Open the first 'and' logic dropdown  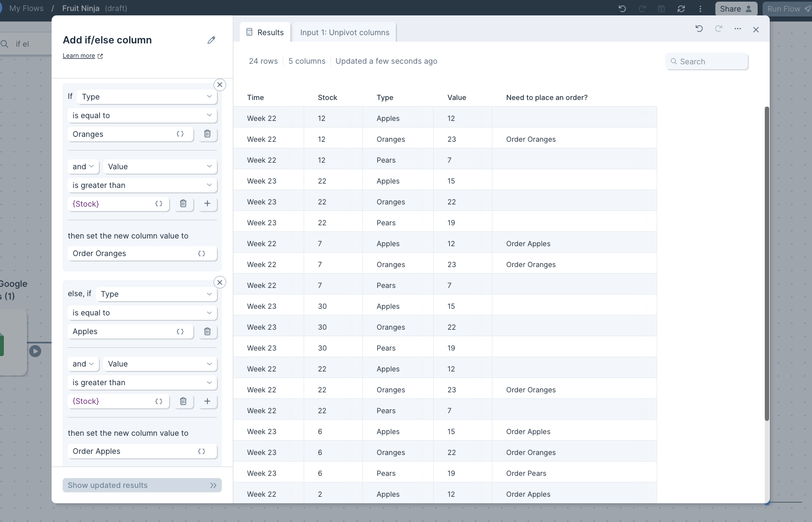tap(83, 166)
